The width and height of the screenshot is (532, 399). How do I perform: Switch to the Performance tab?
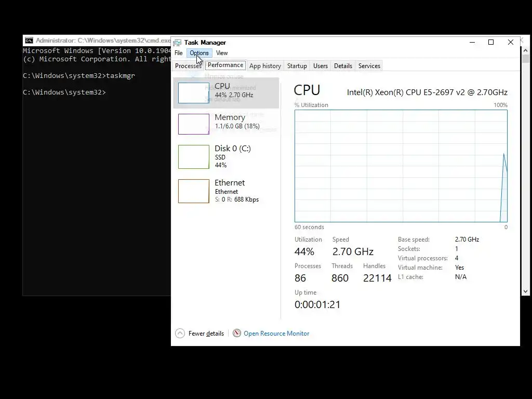(x=225, y=65)
